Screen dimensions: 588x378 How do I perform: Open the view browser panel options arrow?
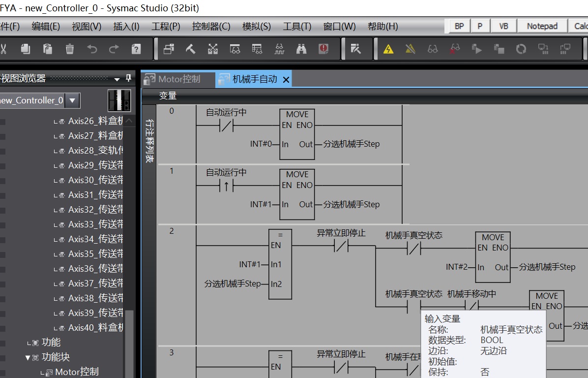[x=117, y=79]
